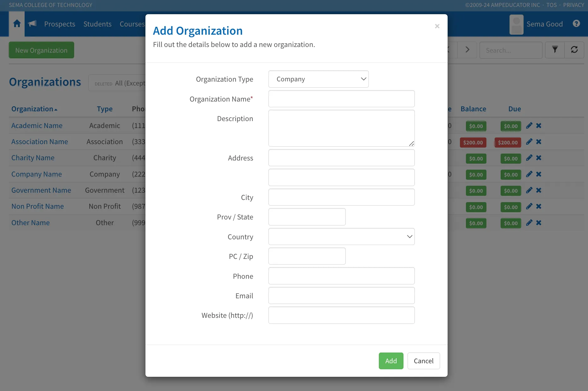Open the Academic Name organization link
Image resolution: width=588 pixels, height=391 pixels.
(x=37, y=125)
